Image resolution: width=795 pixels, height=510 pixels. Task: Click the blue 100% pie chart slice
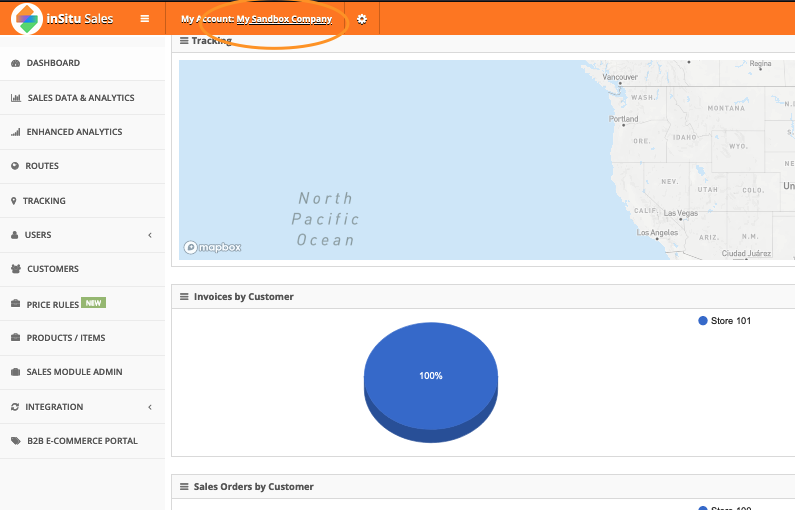tap(431, 375)
